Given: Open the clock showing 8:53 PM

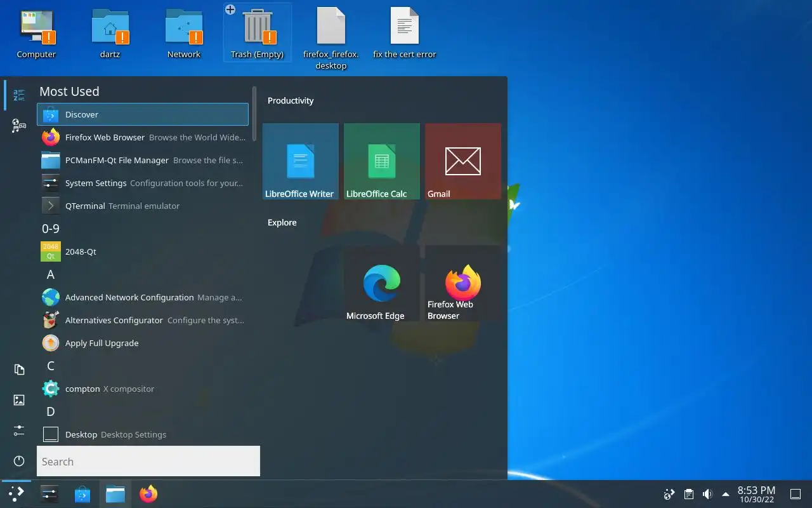Looking at the screenshot, I should coord(756,494).
